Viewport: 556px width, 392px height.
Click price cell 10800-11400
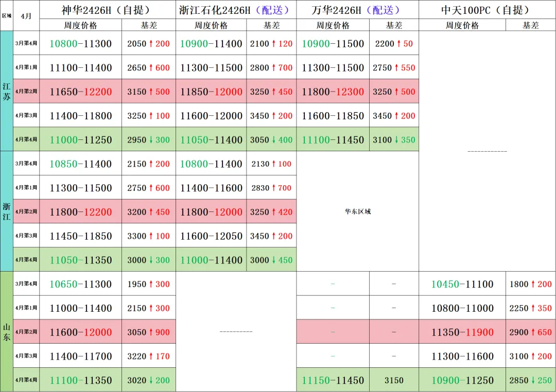pyautogui.click(x=211, y=164)
